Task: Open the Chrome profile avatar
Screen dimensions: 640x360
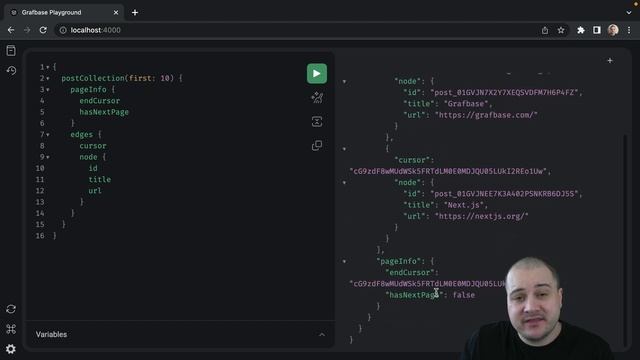Action: [613, 30]
